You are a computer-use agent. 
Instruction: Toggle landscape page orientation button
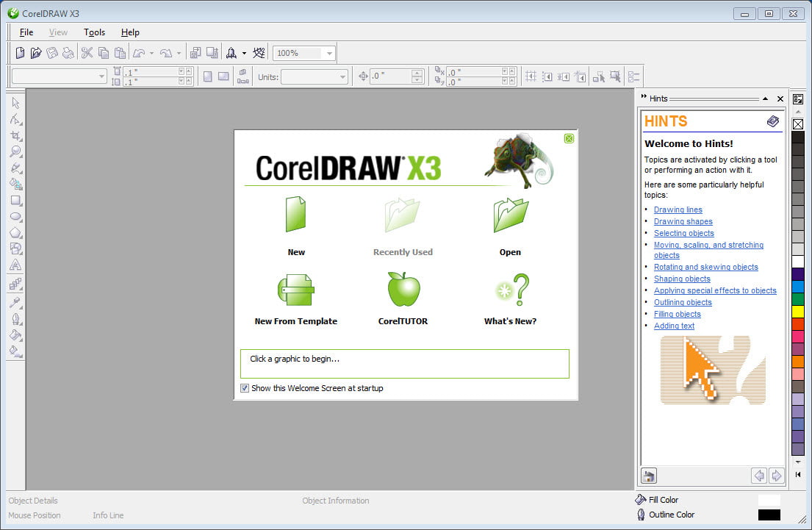pos(223,76)
